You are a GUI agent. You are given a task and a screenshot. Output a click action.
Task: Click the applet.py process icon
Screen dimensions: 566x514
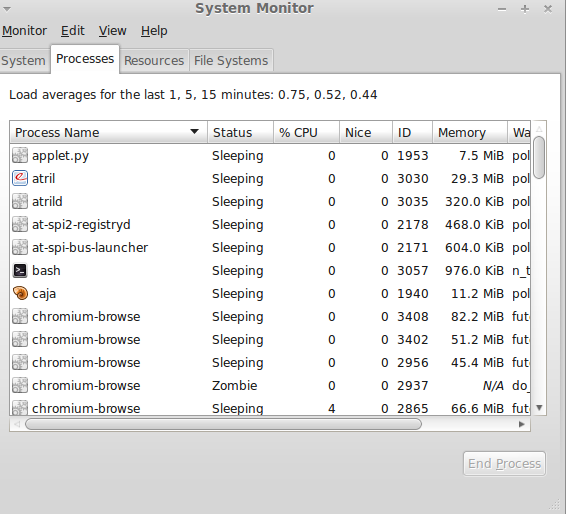point(20,155)
